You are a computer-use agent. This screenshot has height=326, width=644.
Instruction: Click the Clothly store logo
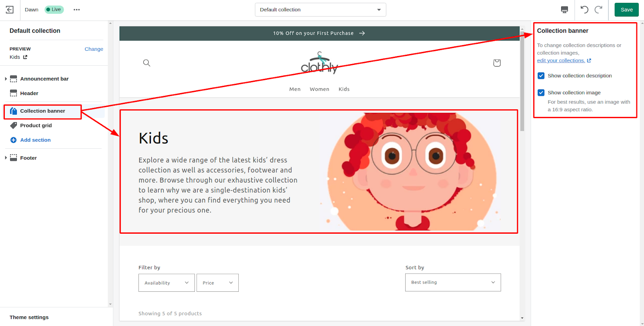click(320, 63)
